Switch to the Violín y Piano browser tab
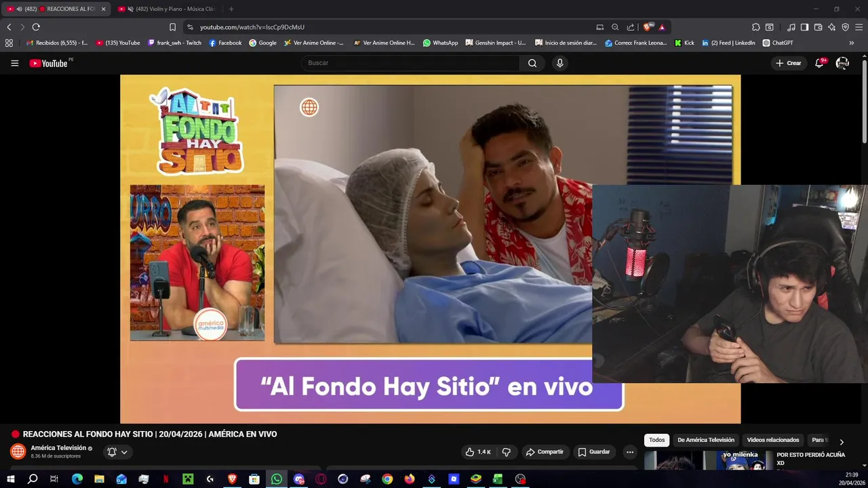Viewport: 868px width, 488px height. (x=166, y=9)
